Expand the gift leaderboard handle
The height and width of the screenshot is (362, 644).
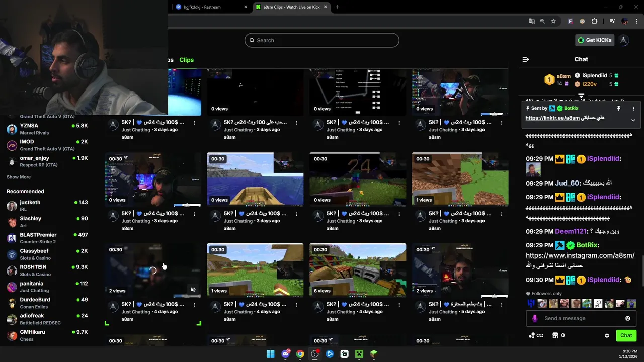(x=581, y=95)
